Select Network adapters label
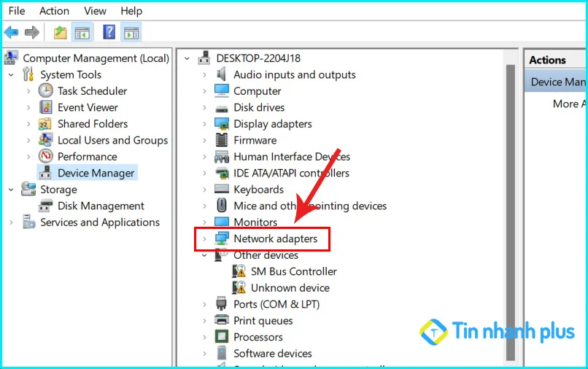This screenshot has height=369, width=588. pos(276,238)
